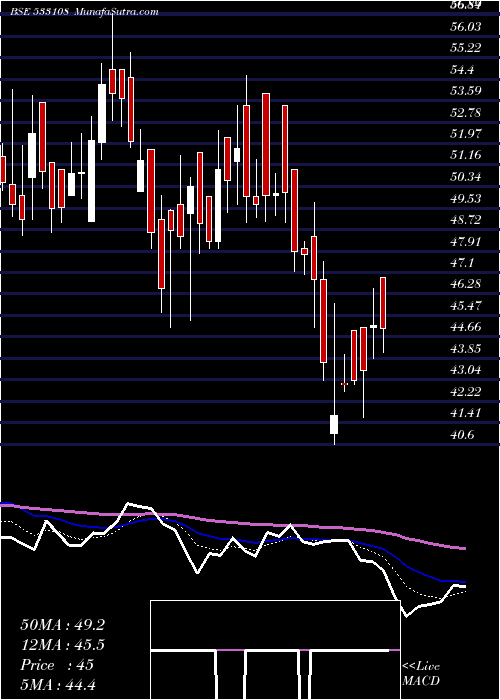
Task: Select the 55.22 price axis label
Action: [x=465, y=48]
